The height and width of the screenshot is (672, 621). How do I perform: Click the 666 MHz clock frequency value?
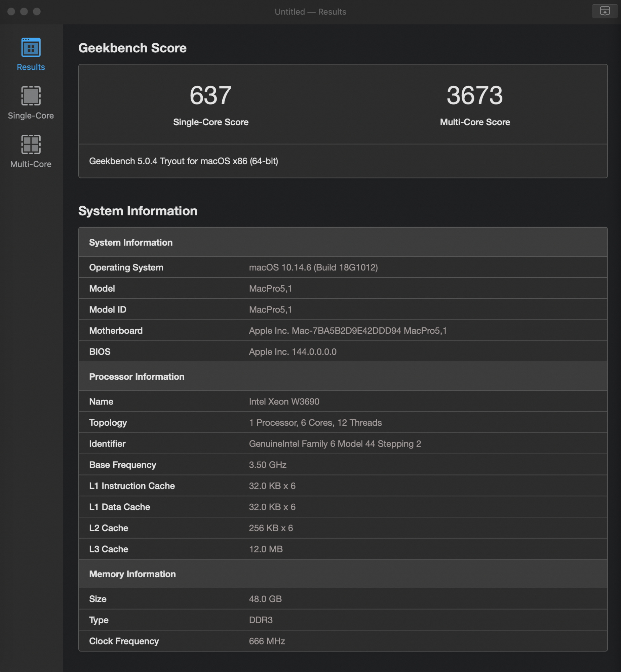[267, 641]
